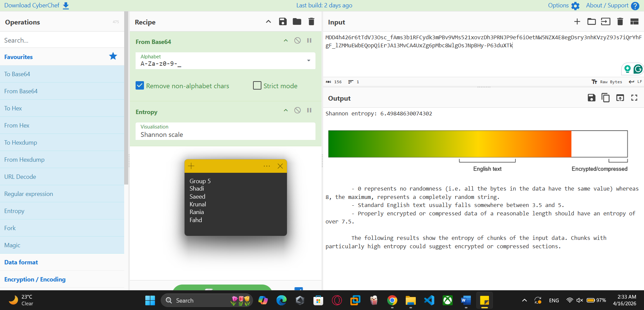Open the Grammarly extension icon
The height and width of the screenshot is (310, 644).
click(x=638, y=69)
